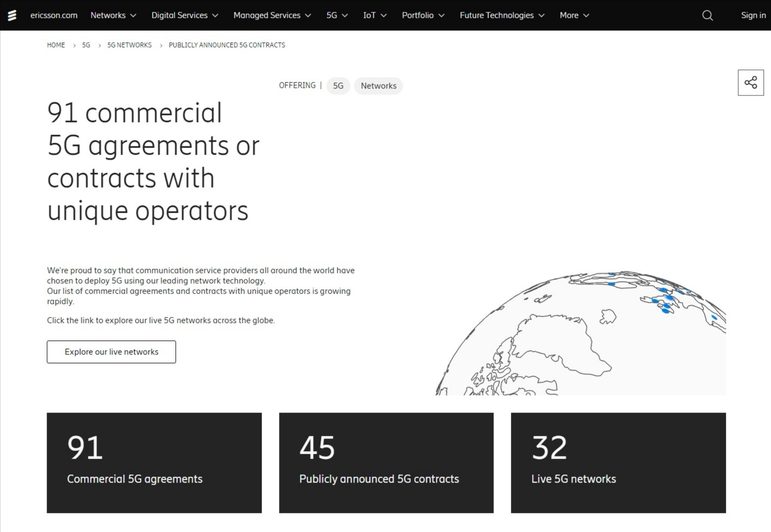Click the 45 Publicly announced contracts card
The image size is (771, 532).
tap(386, 463)
